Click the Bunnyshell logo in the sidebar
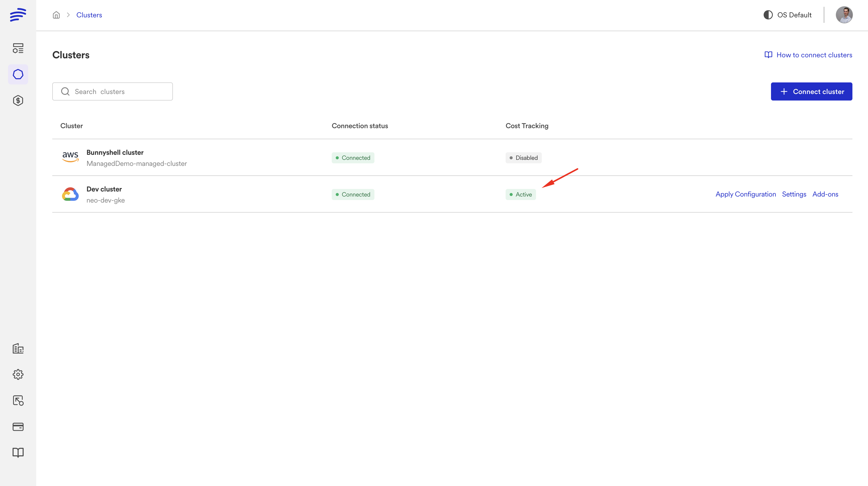 point(18,15)
